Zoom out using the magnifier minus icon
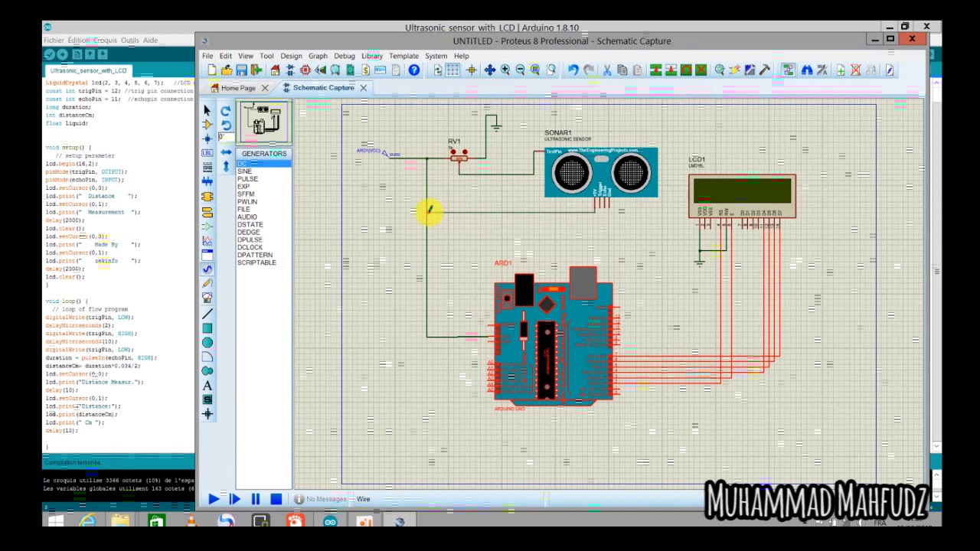This screenshot has width=980, height=551. 520,70
